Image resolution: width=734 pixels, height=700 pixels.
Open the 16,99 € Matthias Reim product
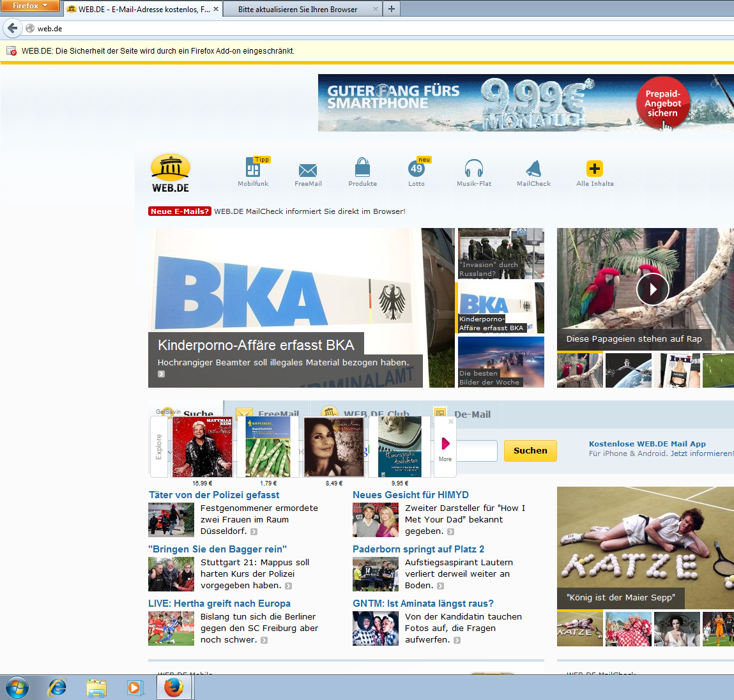[203, 447]
